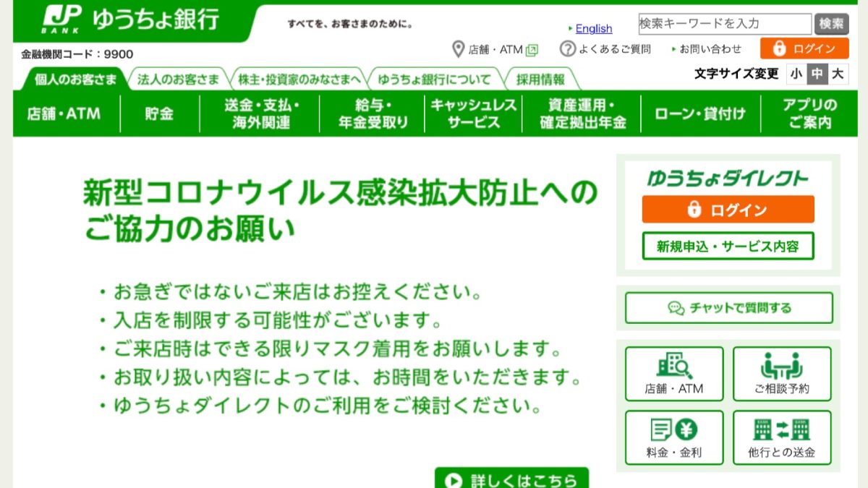
Task: Open the 店舗・ATM branch search icon panel
Action: [x=673, y=373]
